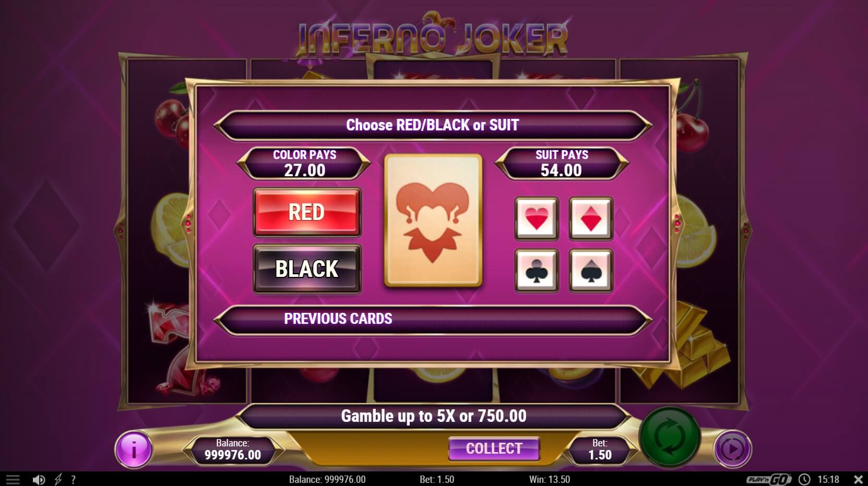Viewport: 868px width, 486px height.
Task: Pick the spades suit card
Action: (591, 271)
